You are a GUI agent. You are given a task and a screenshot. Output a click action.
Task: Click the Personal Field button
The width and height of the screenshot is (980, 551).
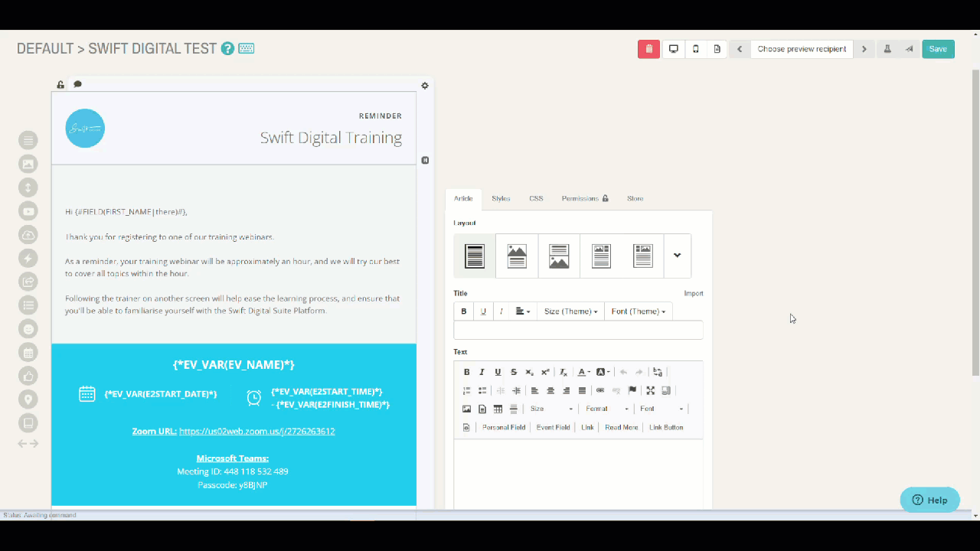click(x=504, y=428)
